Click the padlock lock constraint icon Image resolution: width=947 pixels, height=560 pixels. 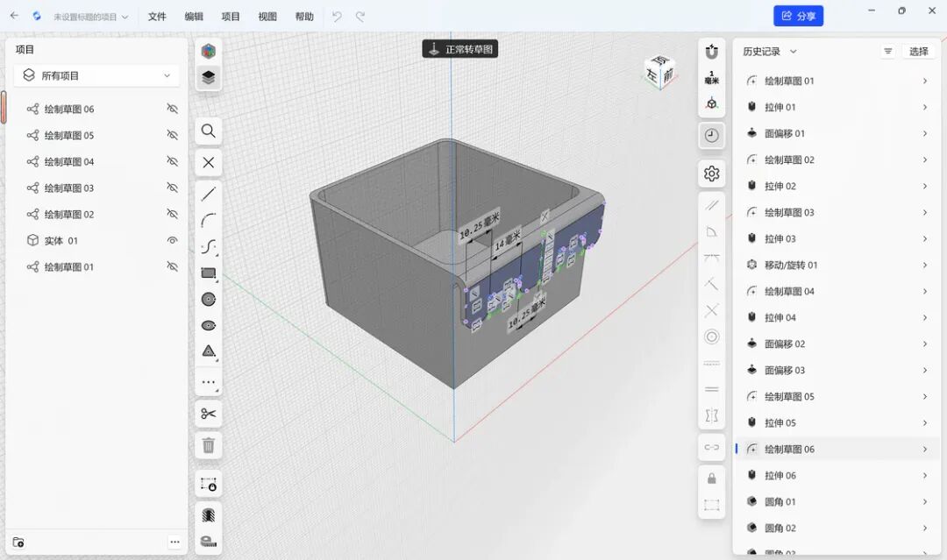711,478
